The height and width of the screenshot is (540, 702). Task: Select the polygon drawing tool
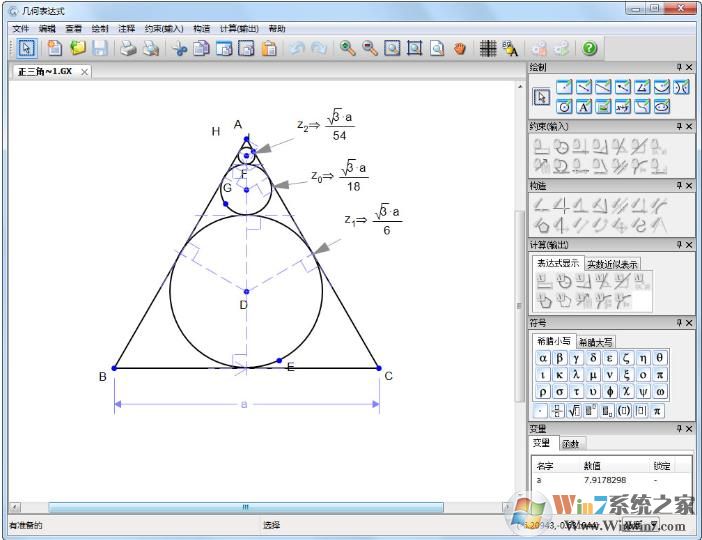tap(642, 87)
